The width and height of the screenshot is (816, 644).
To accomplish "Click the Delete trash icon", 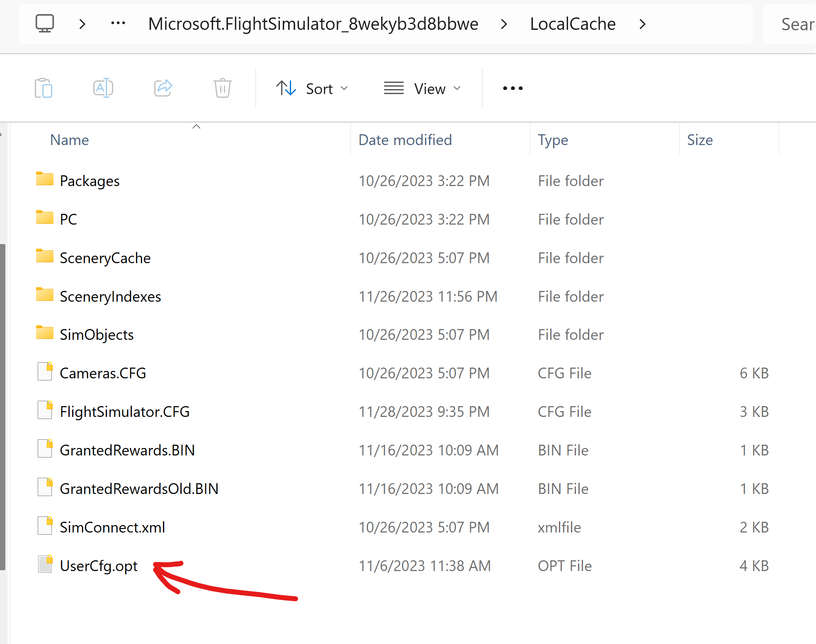I will pos(222,88).
